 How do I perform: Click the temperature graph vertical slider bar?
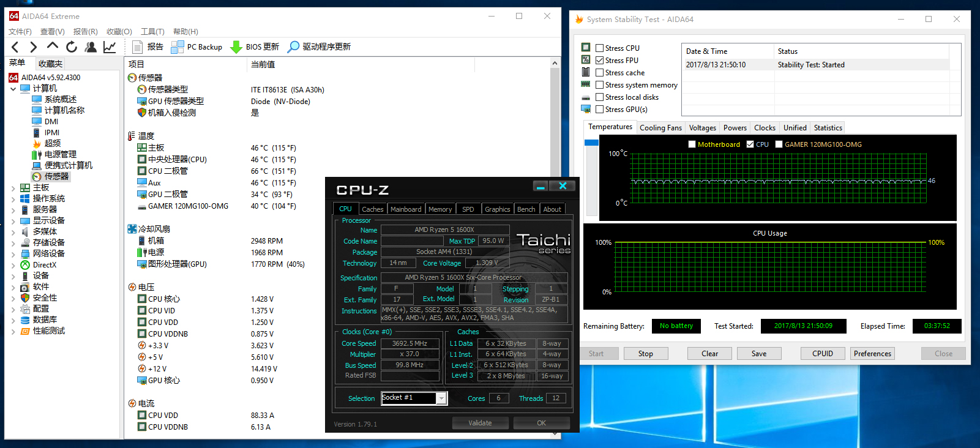591,177
